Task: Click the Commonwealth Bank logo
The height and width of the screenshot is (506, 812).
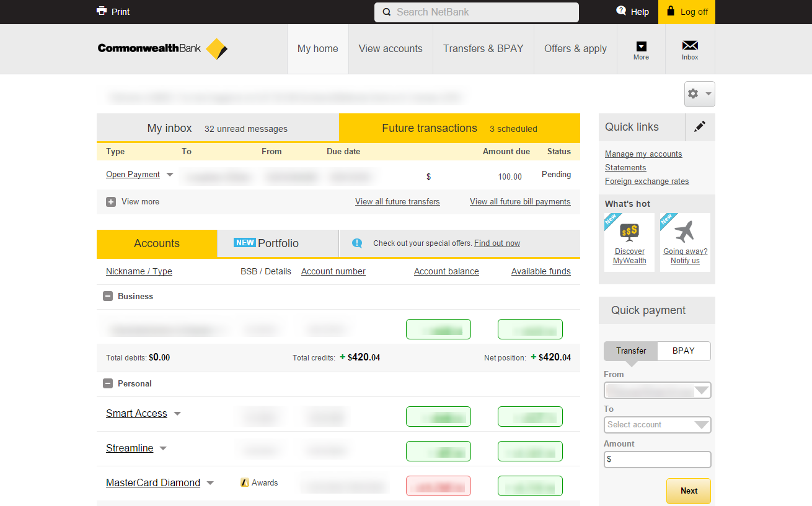Action: pos(162,49)
